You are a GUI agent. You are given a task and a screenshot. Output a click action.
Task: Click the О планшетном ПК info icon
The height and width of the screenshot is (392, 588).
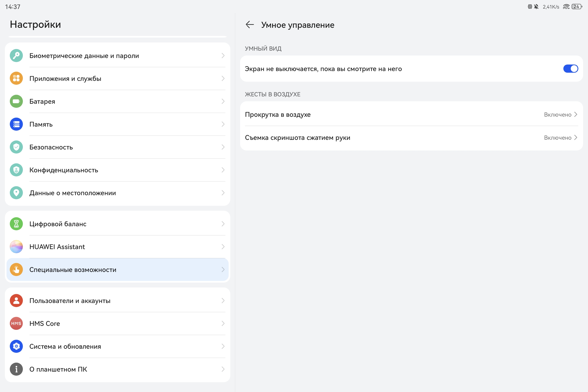[x=16, y=369]
